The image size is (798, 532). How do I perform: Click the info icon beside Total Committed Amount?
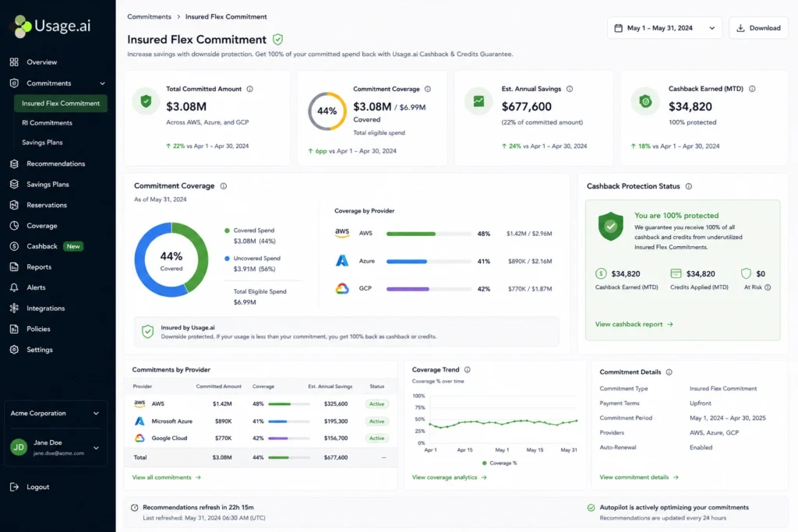coord(250,89)
